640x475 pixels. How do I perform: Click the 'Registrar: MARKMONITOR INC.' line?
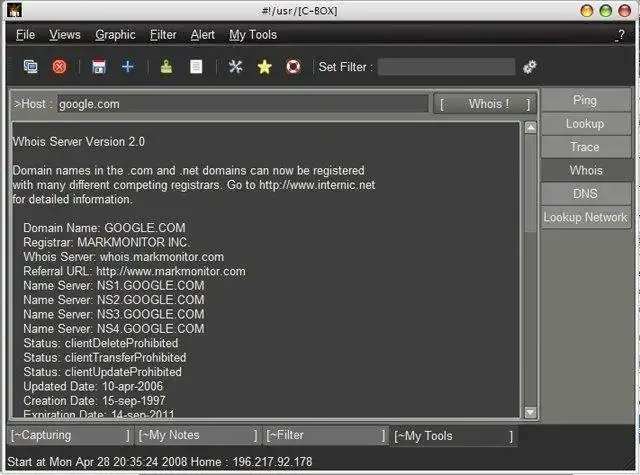coord(106,242)
